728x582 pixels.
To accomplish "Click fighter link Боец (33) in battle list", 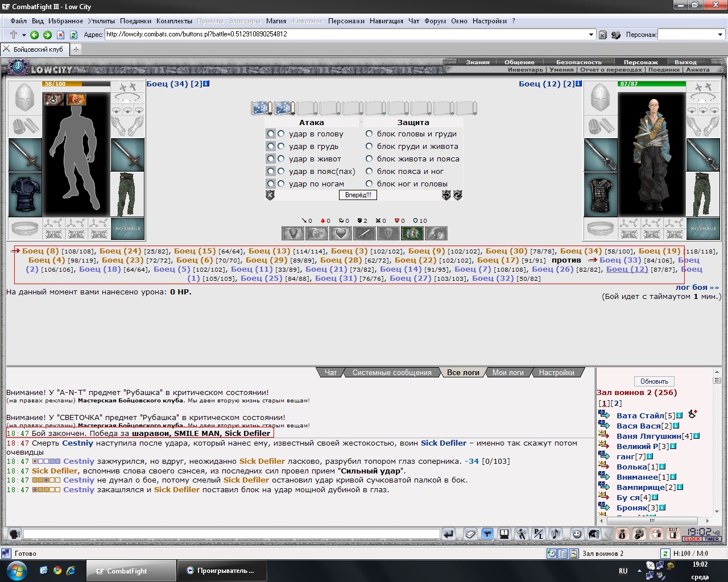I will [620, 260].
